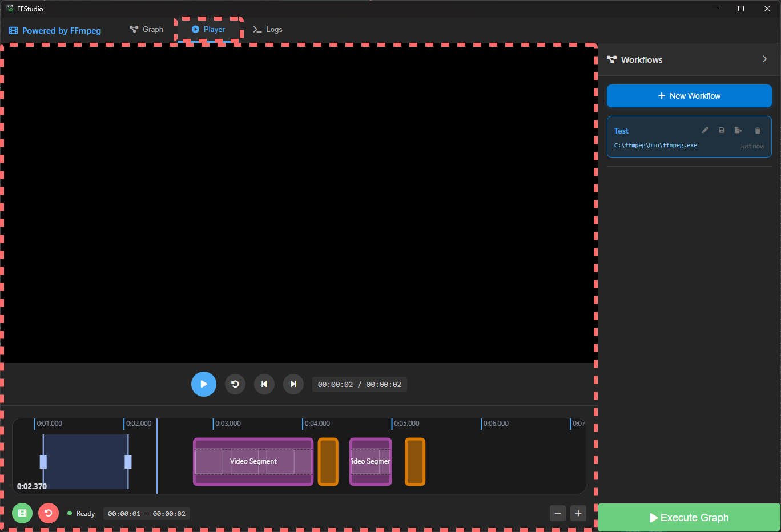
Task: Click the left handle of the blue selection
Action: pos(43,462)
